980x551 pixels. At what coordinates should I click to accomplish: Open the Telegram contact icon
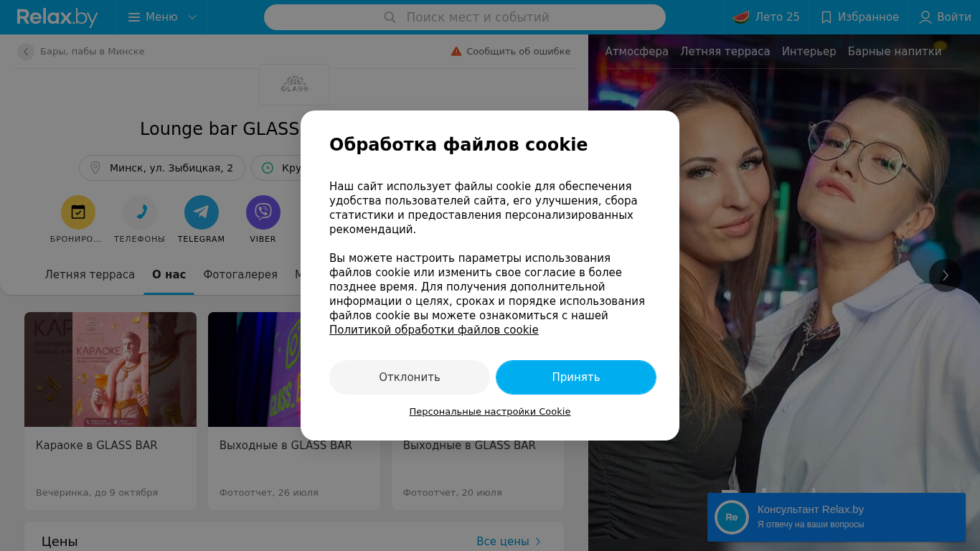pyautogui.click(x=202, y=212)
